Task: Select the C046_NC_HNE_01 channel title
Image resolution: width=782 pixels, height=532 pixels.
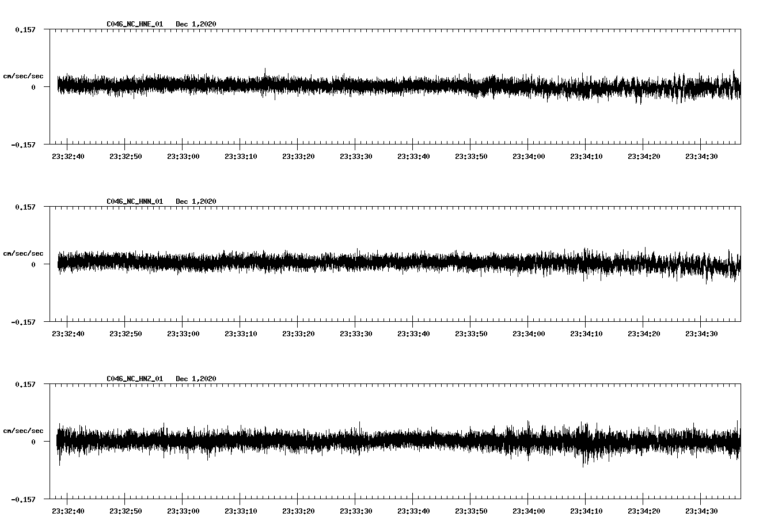Action: click(x=134, y=24)
